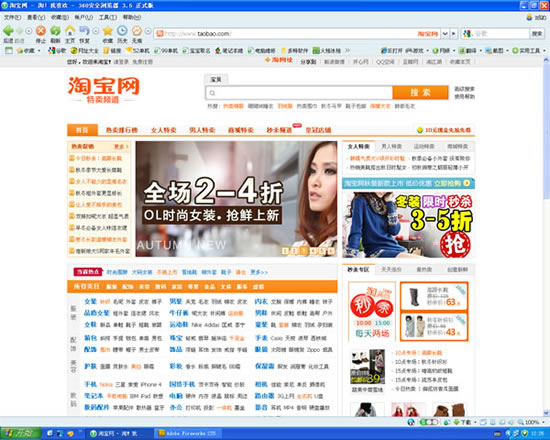Open the zoom 100% dropdown arrow
The image size is (550, 440).
coord(543,422)
